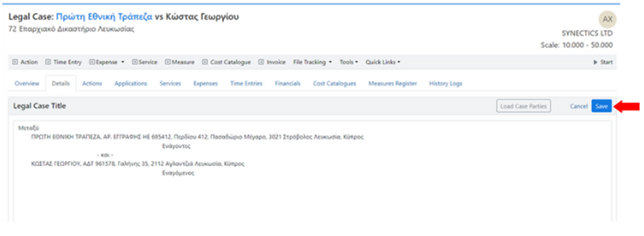Viewport: 644px width, 236px height.
Task: Click the plus icon beside Action
Action: point(15,62)
